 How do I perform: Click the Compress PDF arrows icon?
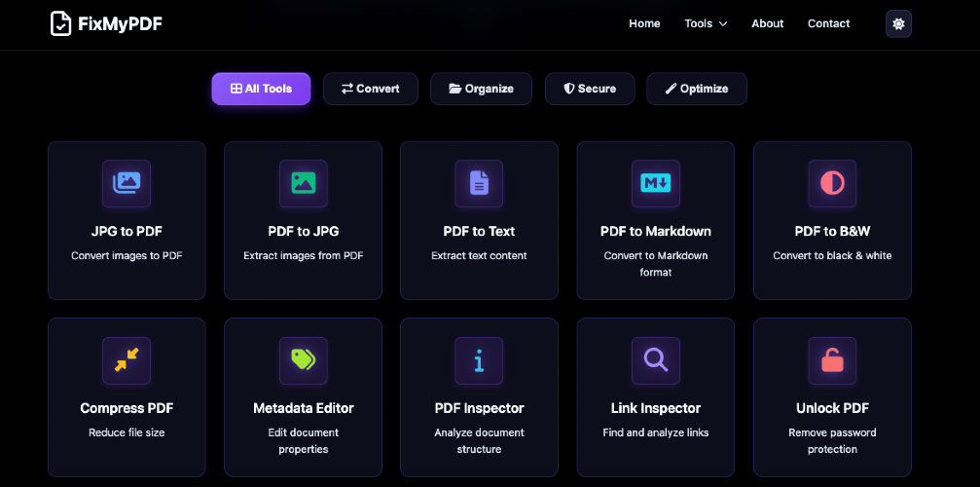(127, 360)
